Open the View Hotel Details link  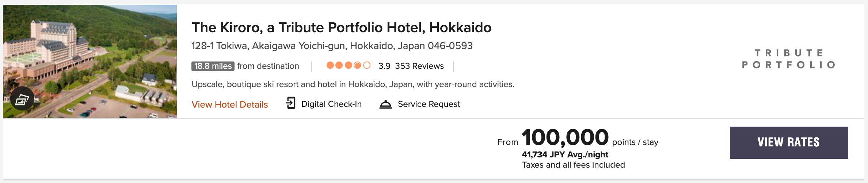pyautogui.click(x=230, y=104)
